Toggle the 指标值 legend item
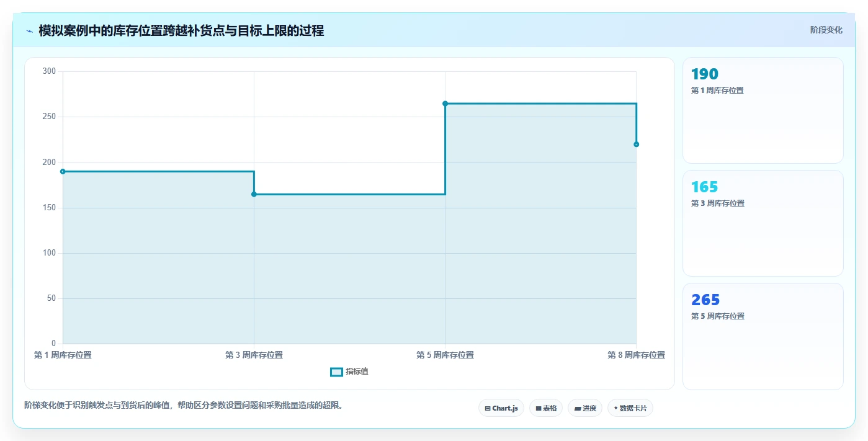 pyautogui.click(x=349, y=372)
